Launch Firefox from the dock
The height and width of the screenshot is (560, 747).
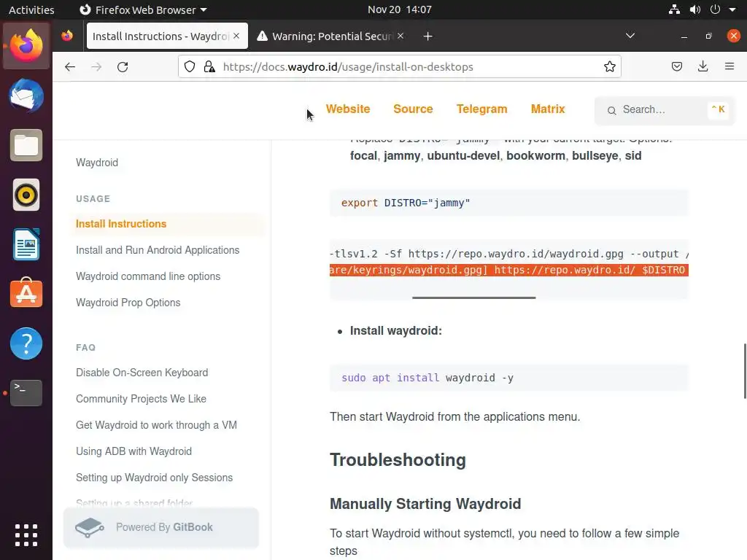[x=26, y=46]
